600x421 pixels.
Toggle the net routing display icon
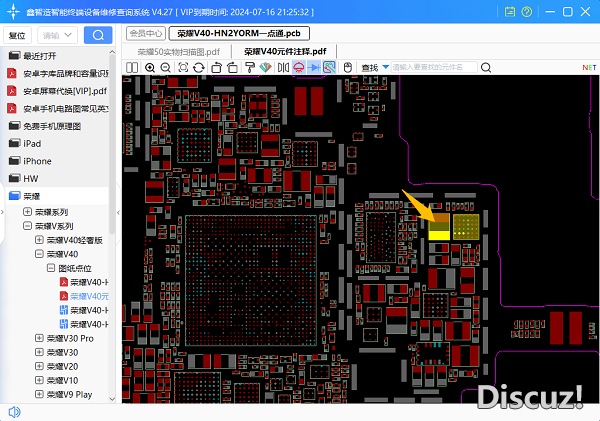pos(329,68)
